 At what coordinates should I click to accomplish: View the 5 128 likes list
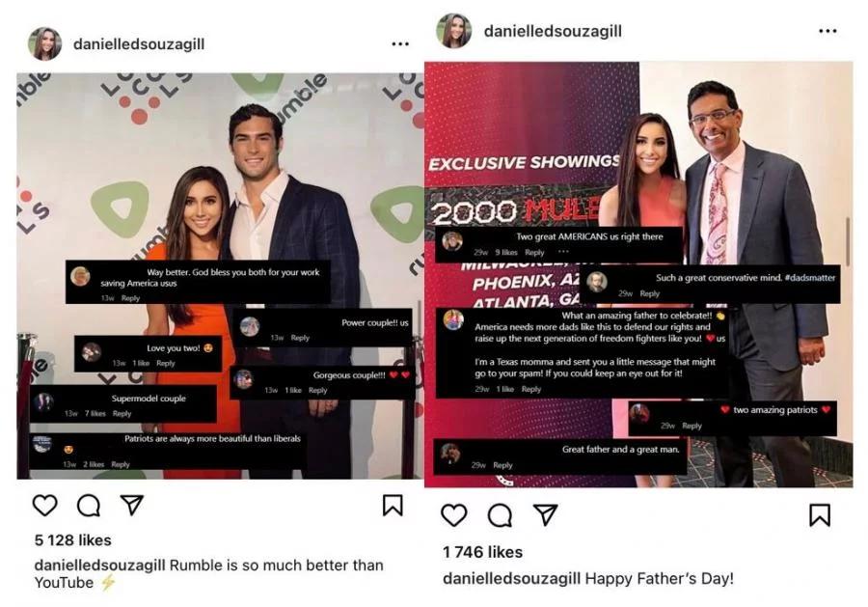click(73, 540)
